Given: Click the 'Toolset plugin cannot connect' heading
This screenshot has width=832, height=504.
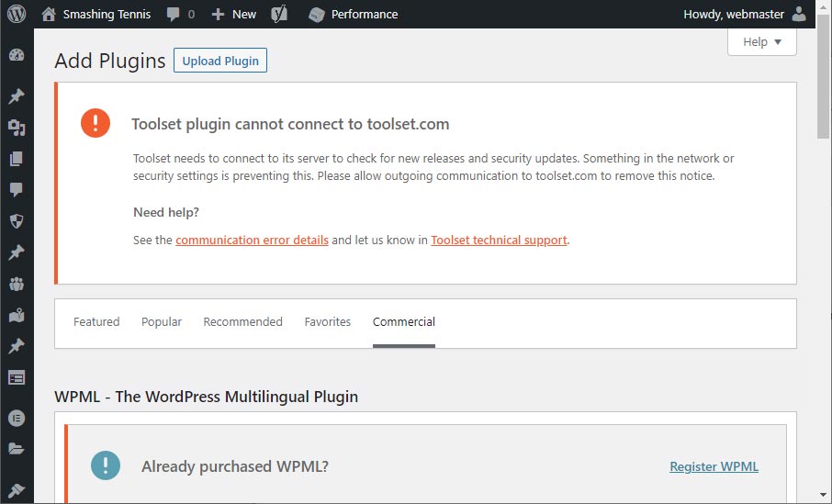Looking at the screenshot, I should pyautogui.click(x=290, y=124).
